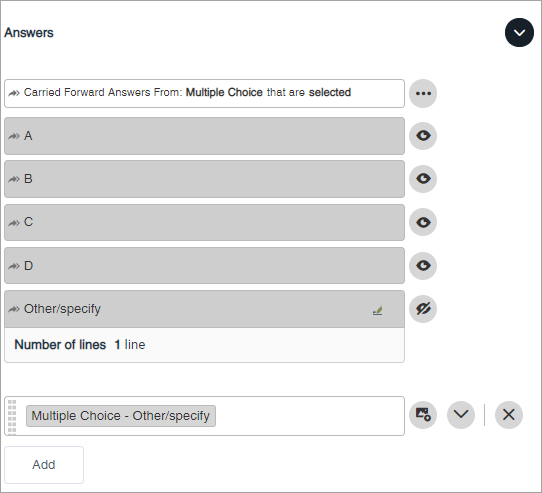Show the hidden Other/specify answer
The height and width of the screenshot is (493, 542).
[423, 309]
